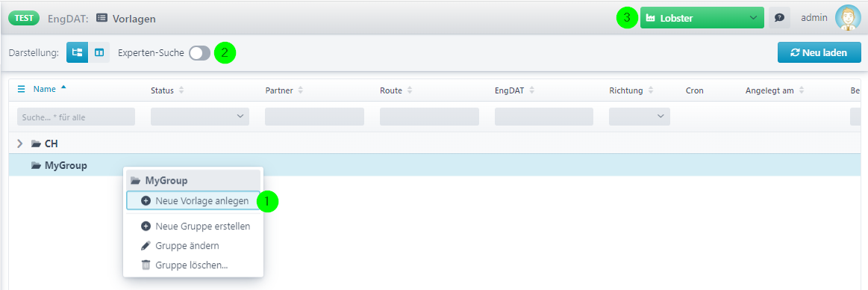This screenshot has height=290, width=868.
Task: Switch to column layout display icon
Action: tap(99, 52)
